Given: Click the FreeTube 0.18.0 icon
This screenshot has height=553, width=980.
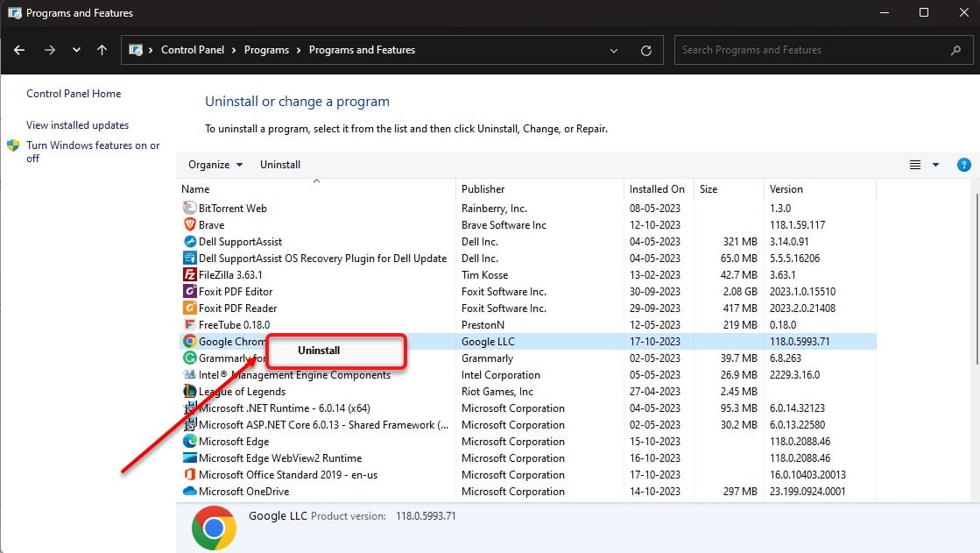Looking at the screenshot, I should 189,324.
